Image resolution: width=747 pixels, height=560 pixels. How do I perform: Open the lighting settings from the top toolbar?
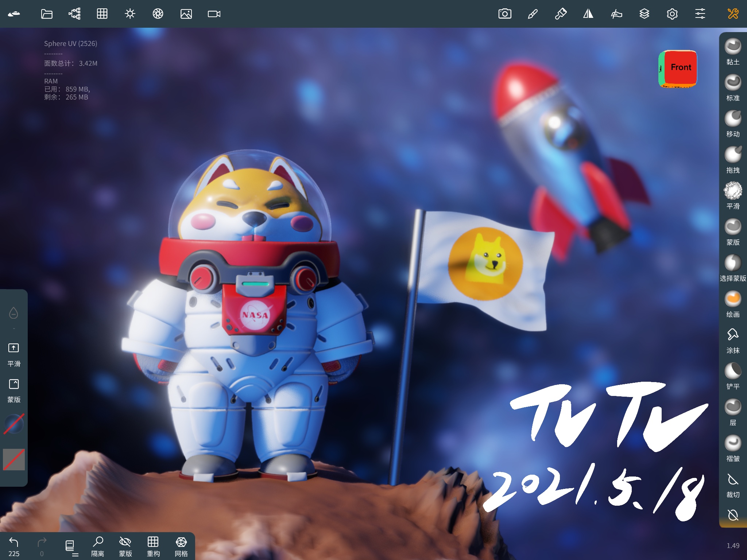click(130, 14)
